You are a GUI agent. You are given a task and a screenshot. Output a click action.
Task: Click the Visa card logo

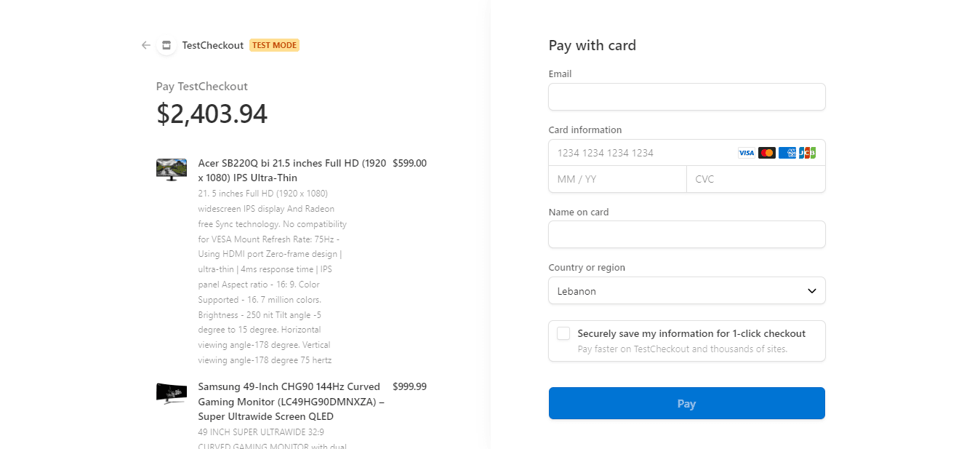click(747, 153)
